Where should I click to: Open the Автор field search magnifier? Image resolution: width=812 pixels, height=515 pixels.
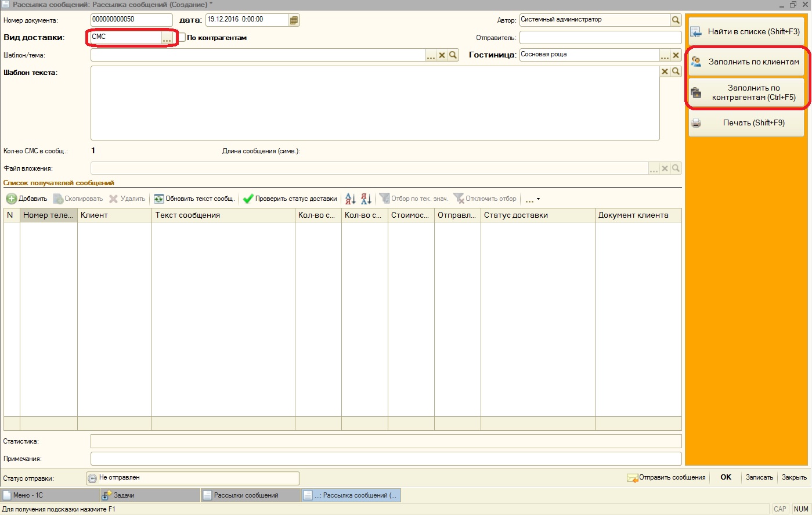pyautogui.click(x=676, y=20)
